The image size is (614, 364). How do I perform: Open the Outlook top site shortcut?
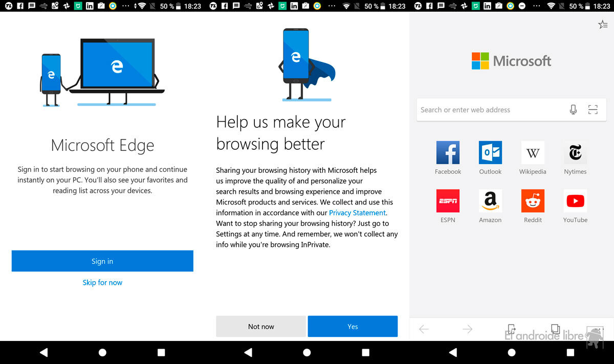[490, 153]
